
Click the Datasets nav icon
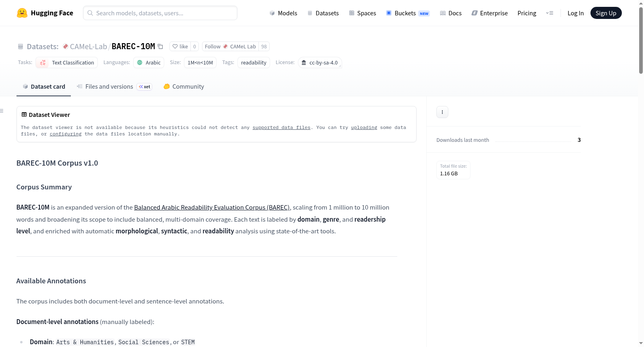point(310,13)
